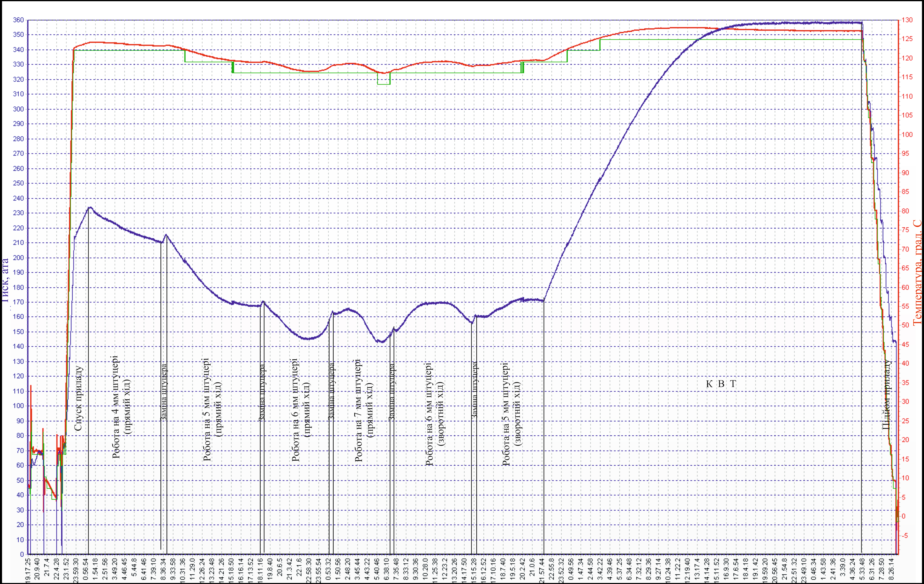924x584 pixels.
Task: Click the 210 pressure axis value
Action: (18, 243)
